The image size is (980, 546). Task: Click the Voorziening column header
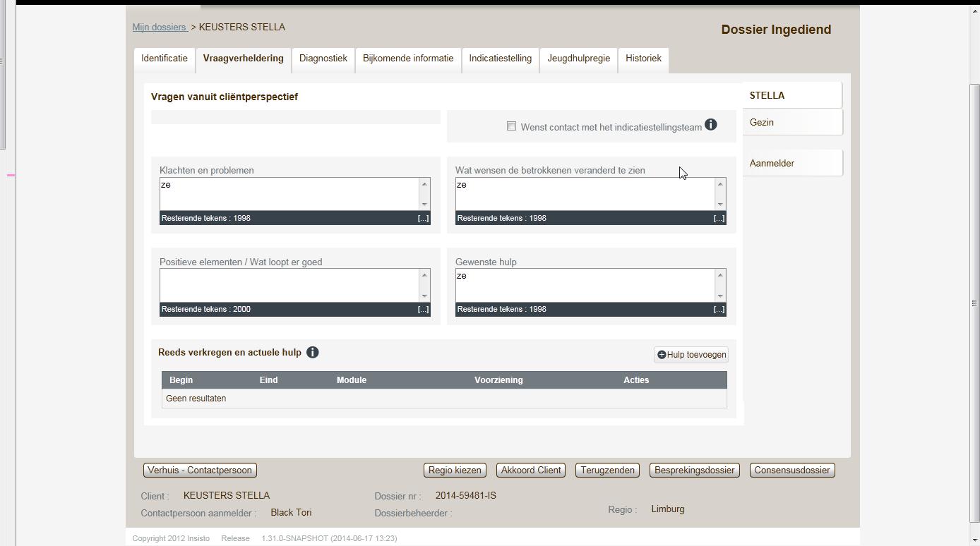click(498, 380)
